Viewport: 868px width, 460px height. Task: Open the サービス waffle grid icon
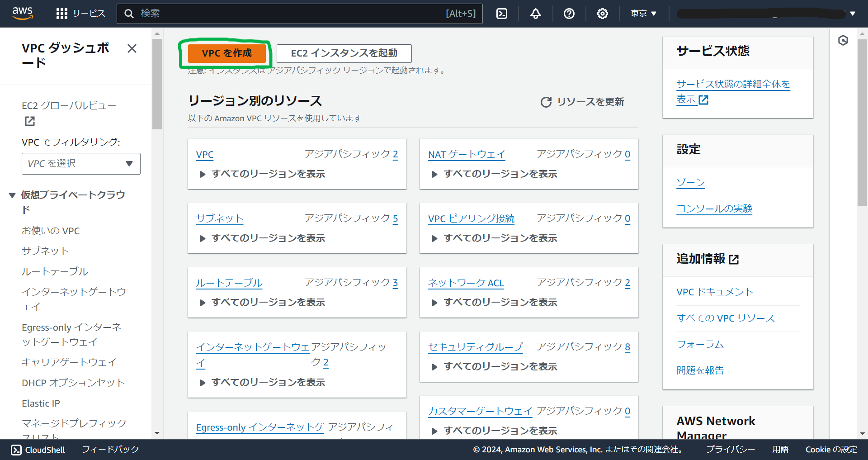coord(61,13)
